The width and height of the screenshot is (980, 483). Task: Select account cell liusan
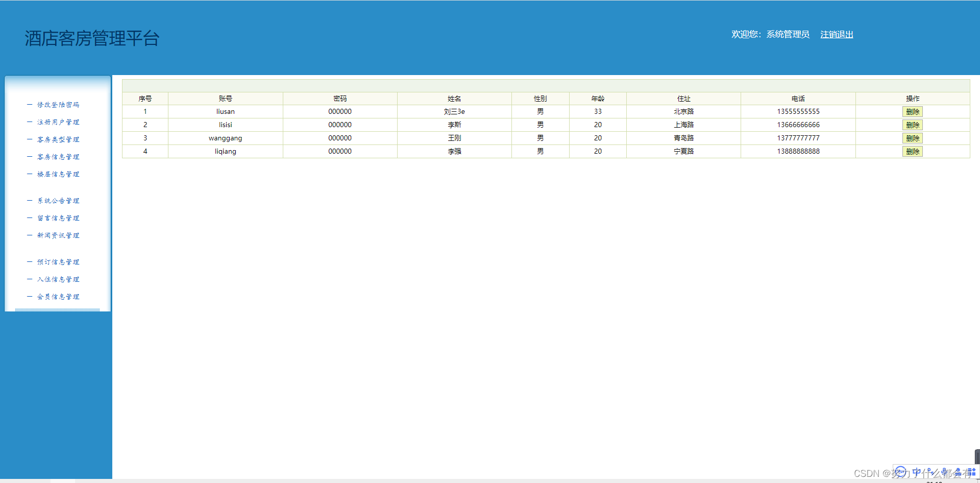click(225, 111)
